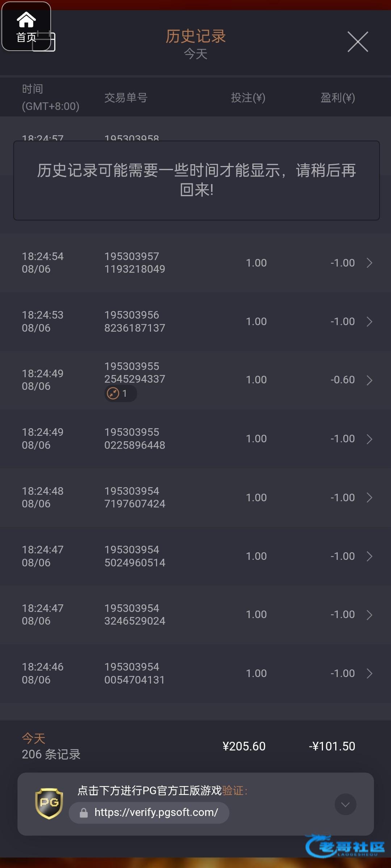Viewport: 391px width, 868px height.
Task: Expand details for transaction 7197607424
Action: tap(369, 498)
